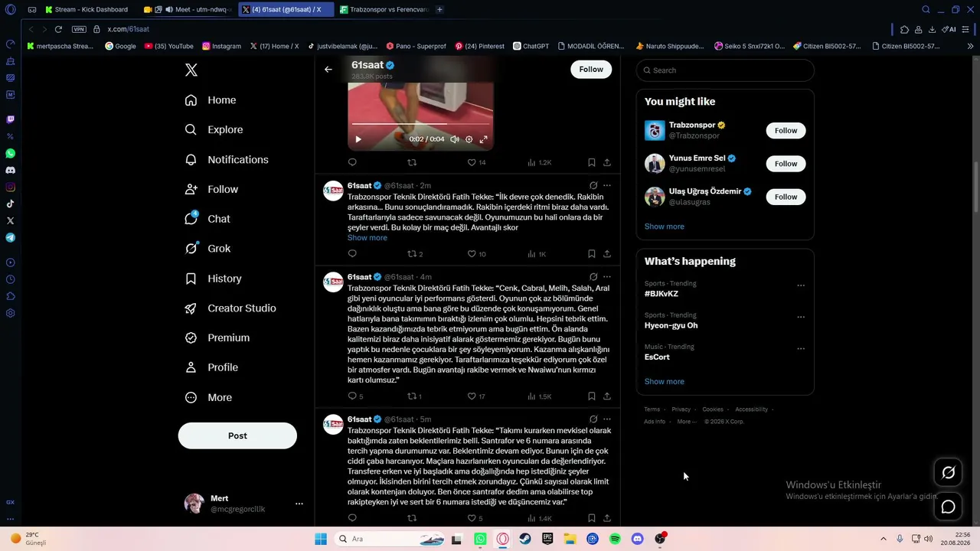Click the address bar URL
The width and height of the screenshot is (980, 551).
click(x=129, y=29)
